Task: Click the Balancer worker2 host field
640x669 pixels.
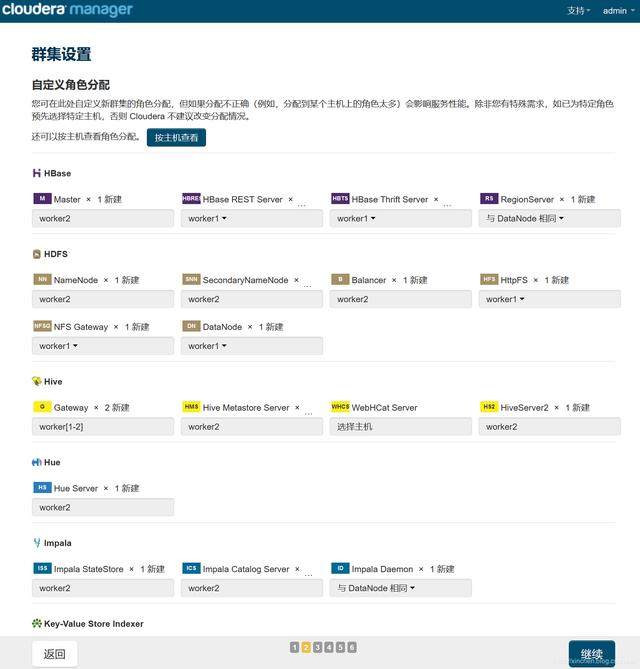Action: coord(401,299)
